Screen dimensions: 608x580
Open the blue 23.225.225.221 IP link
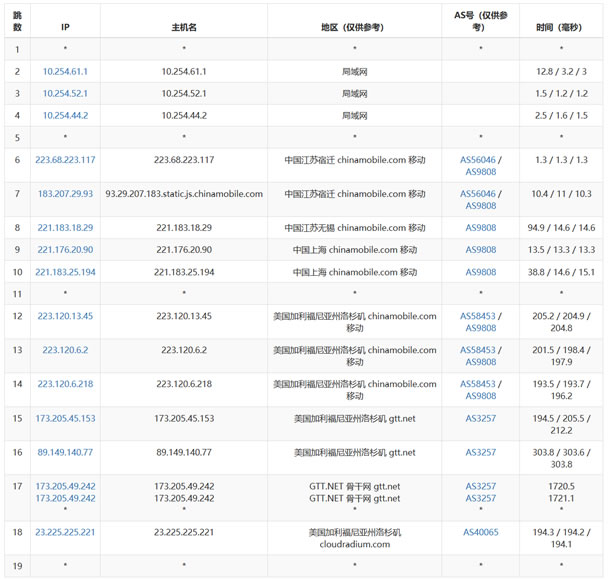65,532
